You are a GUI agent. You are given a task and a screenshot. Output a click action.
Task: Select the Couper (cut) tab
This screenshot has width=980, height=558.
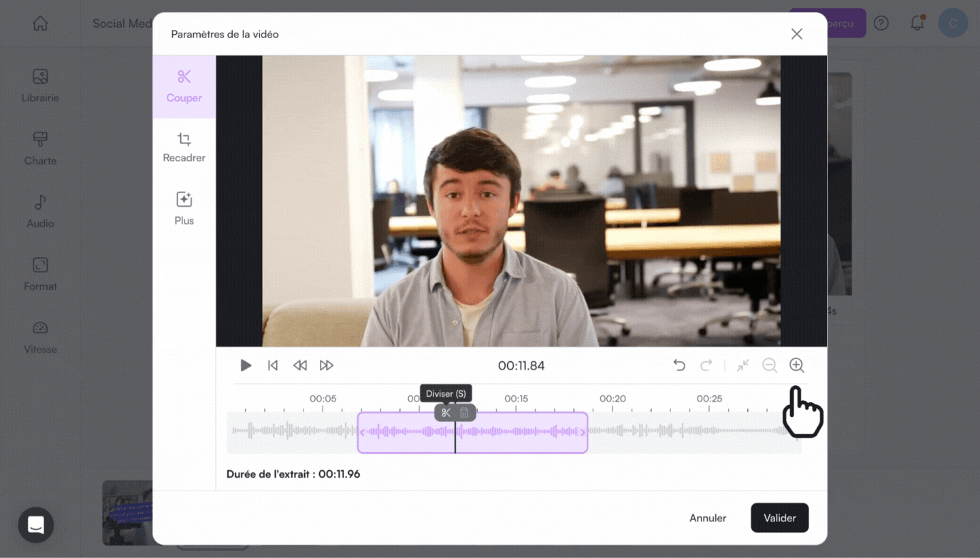pyautogui.click(x=184, y=86)
